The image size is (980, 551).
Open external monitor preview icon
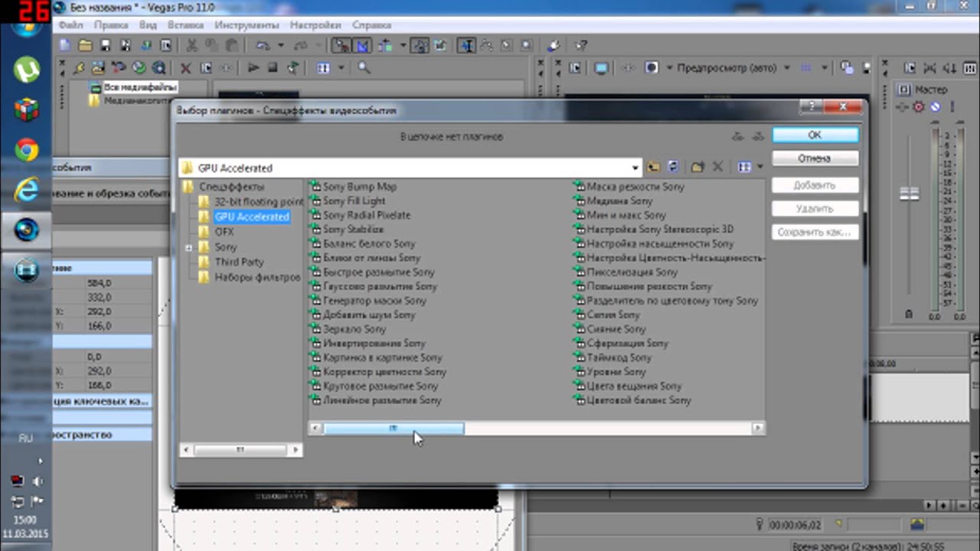601,68
